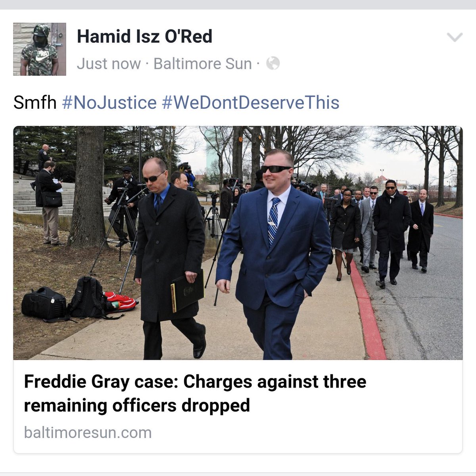Open the #NoJustice hashtag
Image resolution: width=476 pixels, height=476 pixels.
tap(109, 103)
